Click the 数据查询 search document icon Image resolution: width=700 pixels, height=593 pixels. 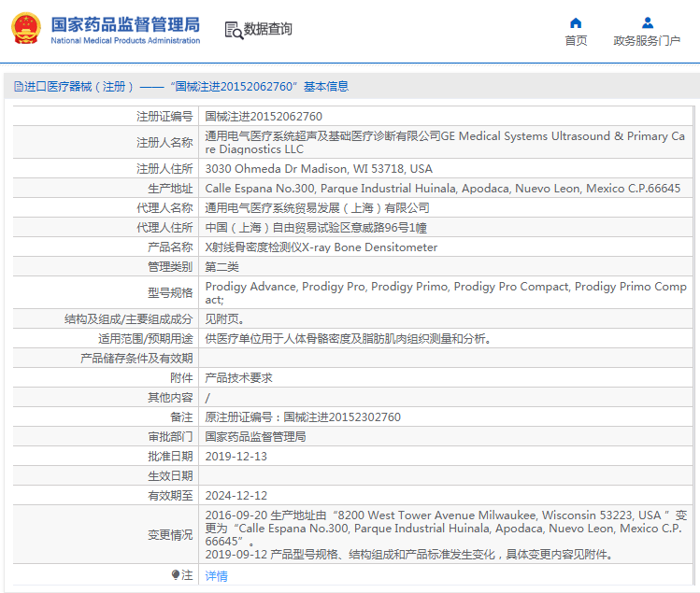pyautogui.click(x=234, y=30)
